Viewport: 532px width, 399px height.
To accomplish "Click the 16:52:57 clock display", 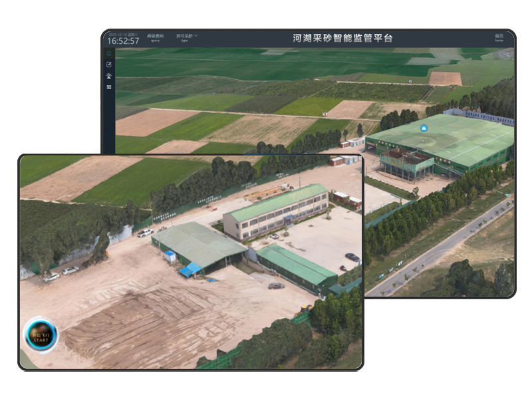I will pyautogui.click(x=123, y=41).
